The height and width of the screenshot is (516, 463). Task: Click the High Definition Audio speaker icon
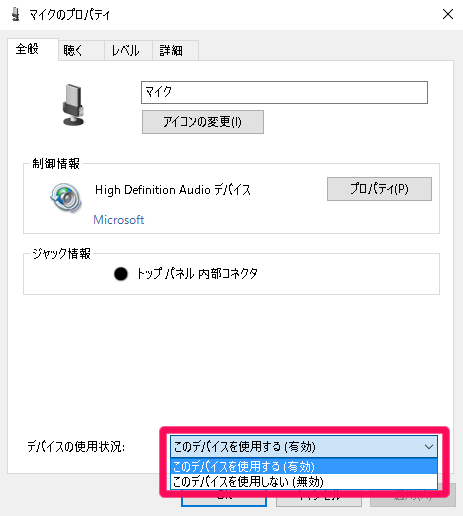click(66, 197)
